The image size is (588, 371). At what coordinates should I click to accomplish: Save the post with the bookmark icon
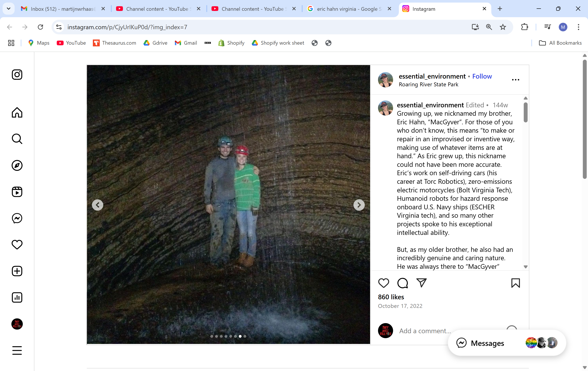click(x=515, y=283)
